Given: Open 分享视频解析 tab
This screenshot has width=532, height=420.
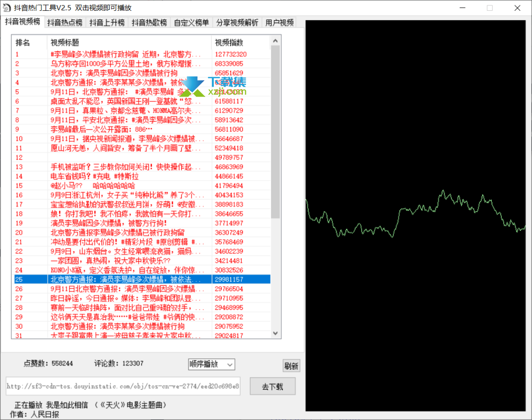Looking at the screenshot, I should coord(237,23).
